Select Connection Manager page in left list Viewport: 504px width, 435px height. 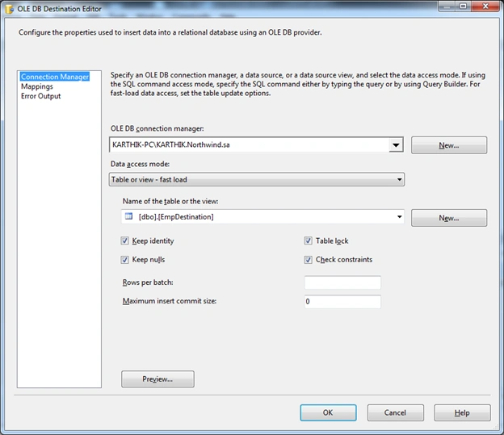(x=55, y=77)
